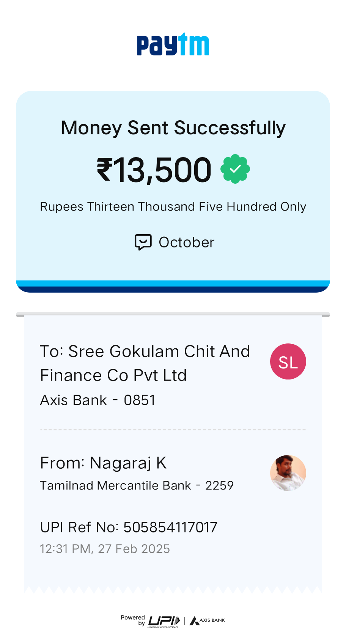The height and width of the screenshot is (644, 346).
Task: Click the Axis Bank logo in footer
Action: 207,620
